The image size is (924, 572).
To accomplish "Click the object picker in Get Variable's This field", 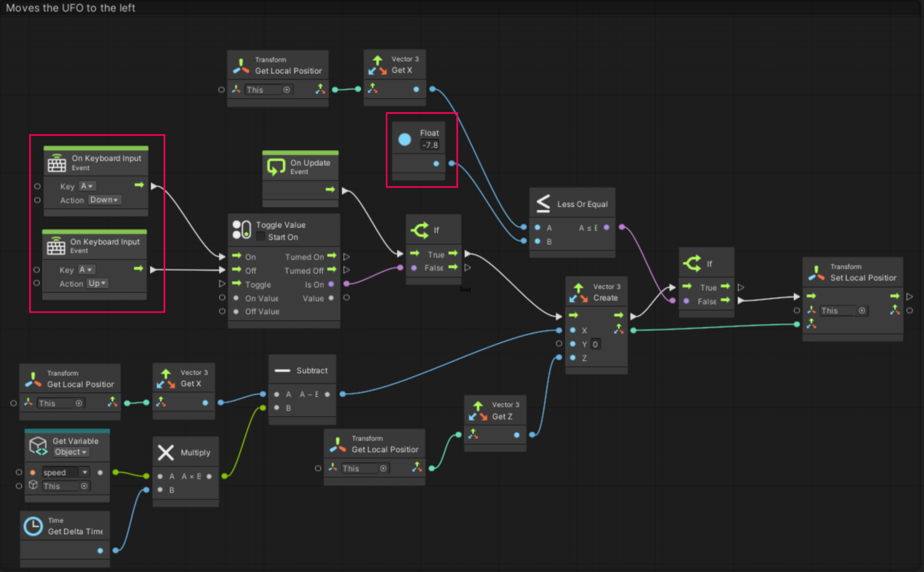I will (84, 486).
